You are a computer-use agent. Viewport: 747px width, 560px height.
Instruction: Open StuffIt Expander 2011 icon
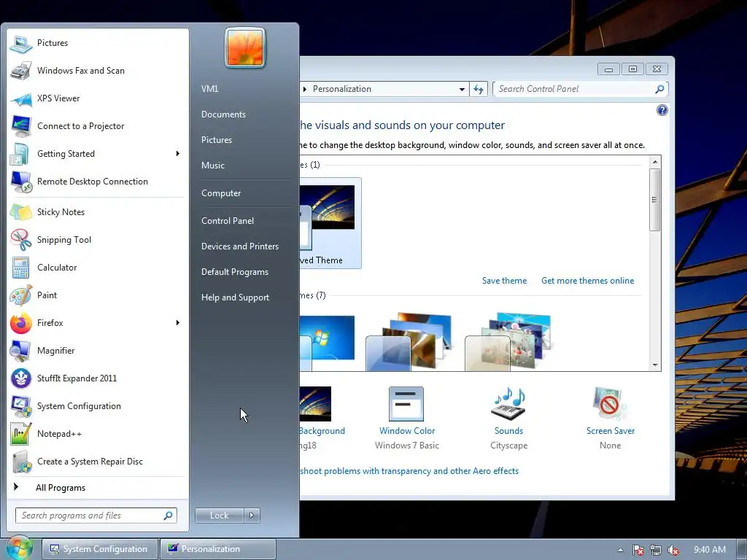coord(21,378)
